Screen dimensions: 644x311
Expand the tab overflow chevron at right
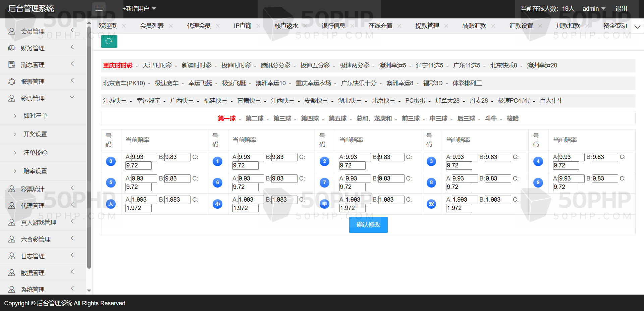tap(637, 27)
